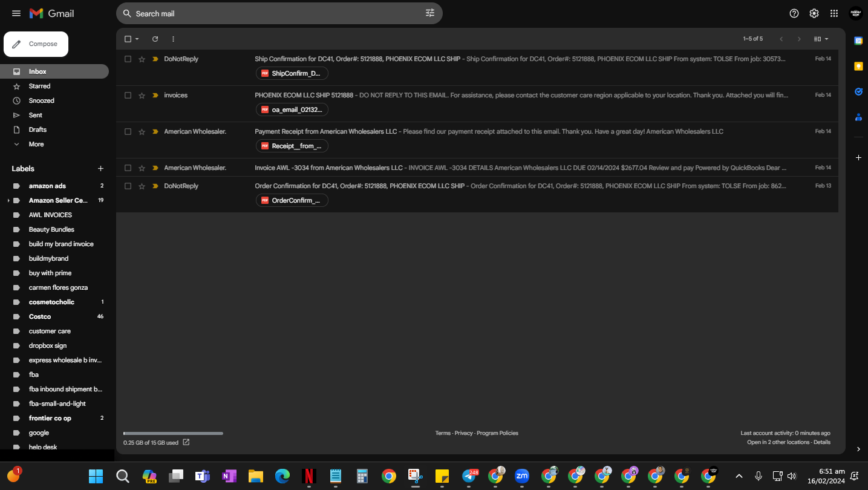This screenshot has width=868, height=490.
Task: Open File Explorer from the taskbar
Action: 256,476
